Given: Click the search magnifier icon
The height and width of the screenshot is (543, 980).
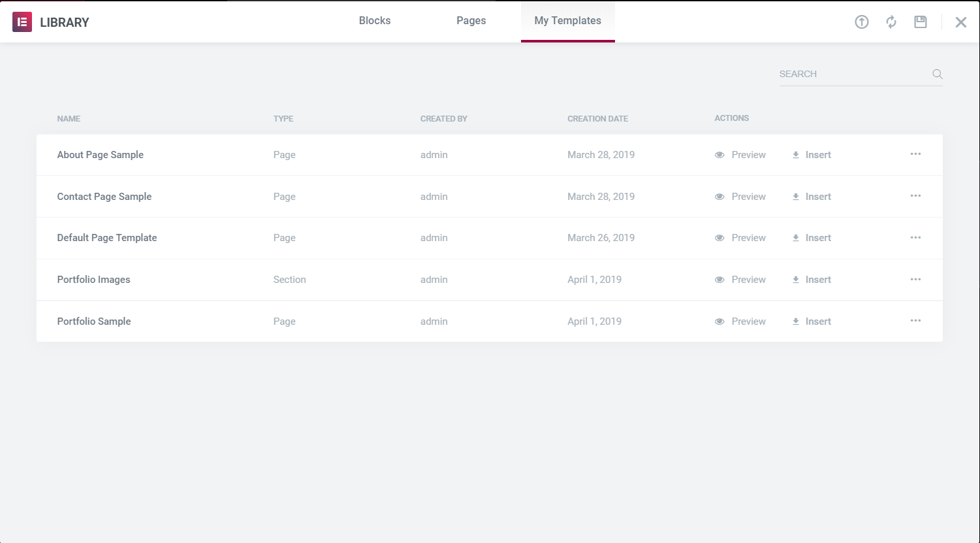Looking at the screenshot, I should (938, 74).
